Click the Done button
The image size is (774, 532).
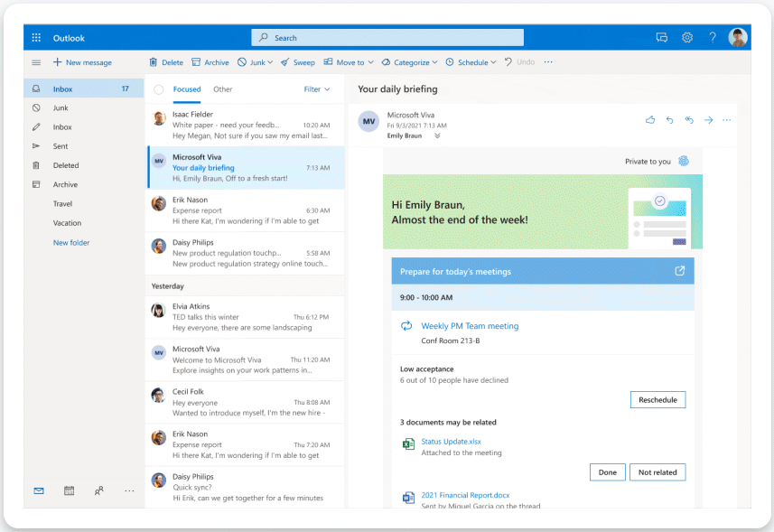[607, 472]
